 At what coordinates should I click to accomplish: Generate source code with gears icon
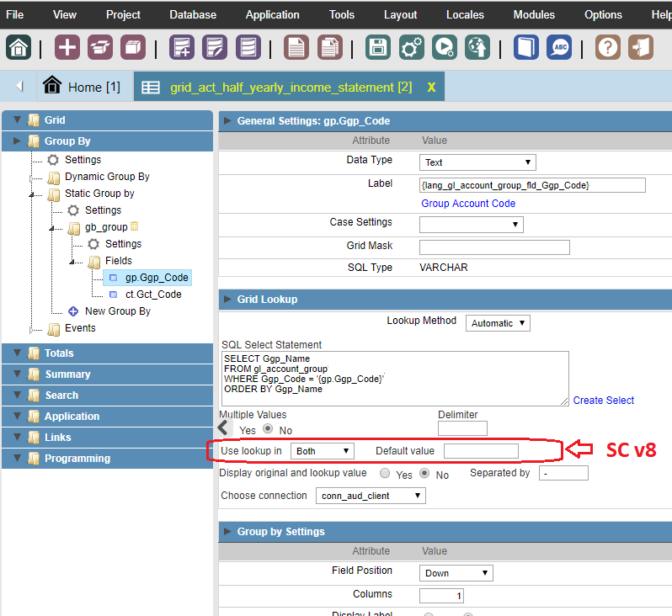click(412, 47)
